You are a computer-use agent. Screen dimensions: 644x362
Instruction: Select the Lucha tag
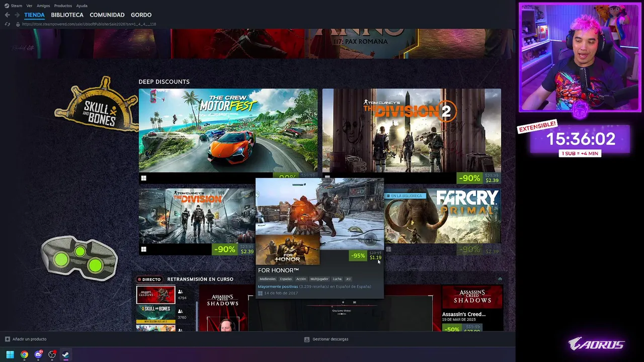[x=337, y=279]
